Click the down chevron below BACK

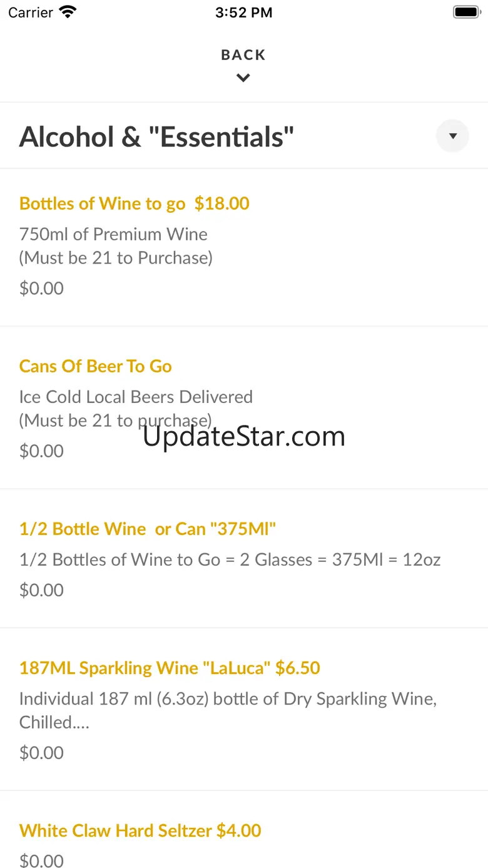point(243,78)
